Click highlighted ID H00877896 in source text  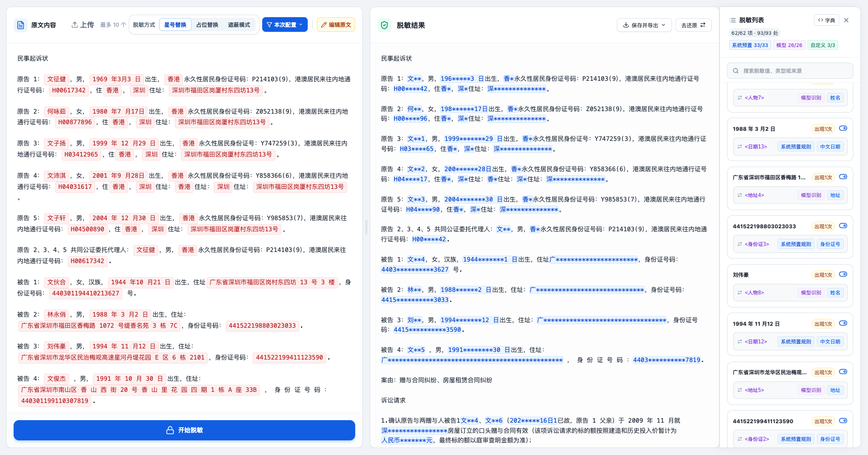pos(75,122)
